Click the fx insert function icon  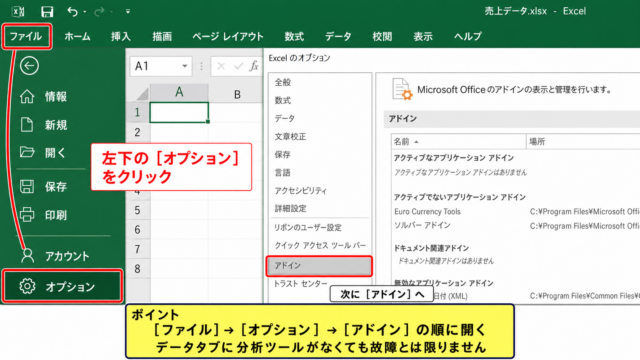click(254, 66)
